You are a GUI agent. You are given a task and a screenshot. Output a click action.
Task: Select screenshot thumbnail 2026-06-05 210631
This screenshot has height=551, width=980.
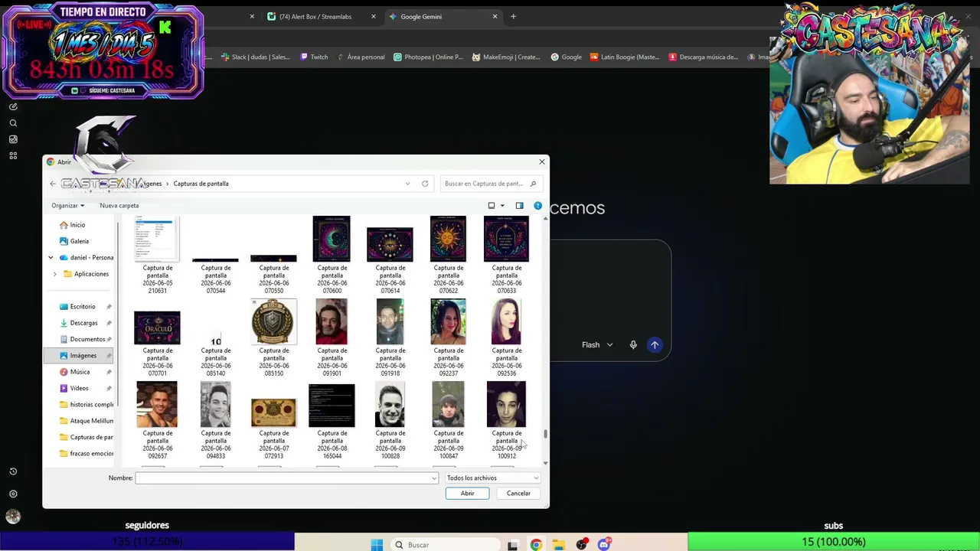point(157,239)
